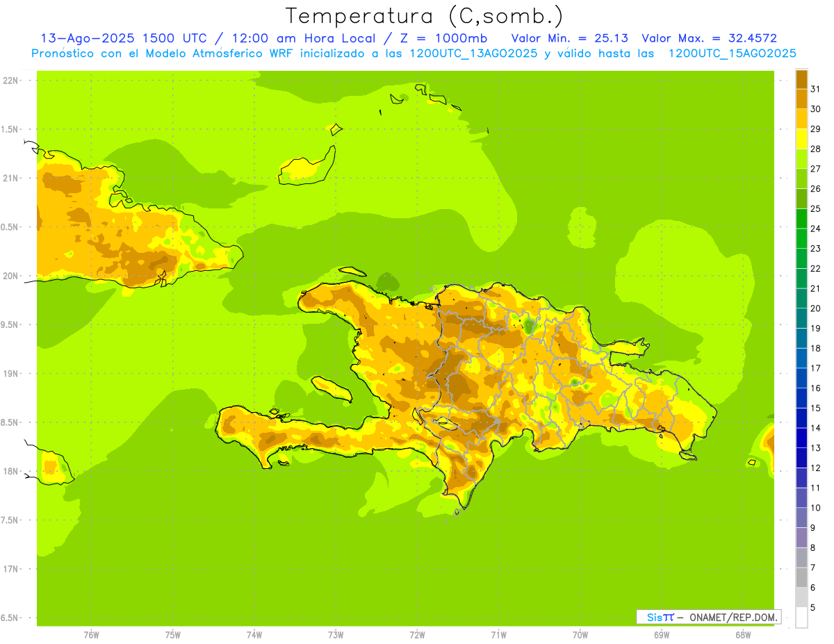Viewport: 834px width, 644px height.
Task: Click the legend value 25
Action: [816, 208]
